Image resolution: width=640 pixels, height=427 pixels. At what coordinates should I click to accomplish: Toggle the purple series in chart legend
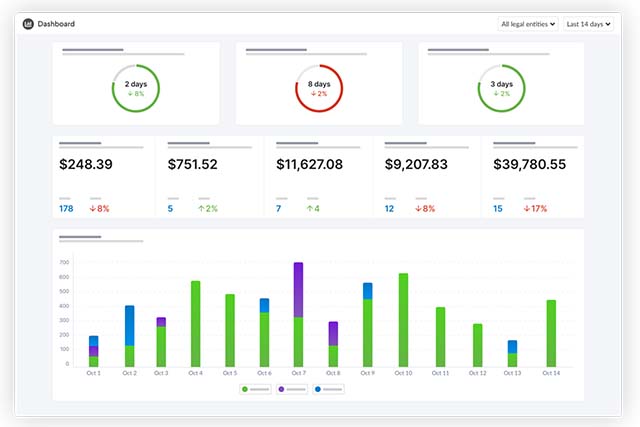click(x=295, y=388)
